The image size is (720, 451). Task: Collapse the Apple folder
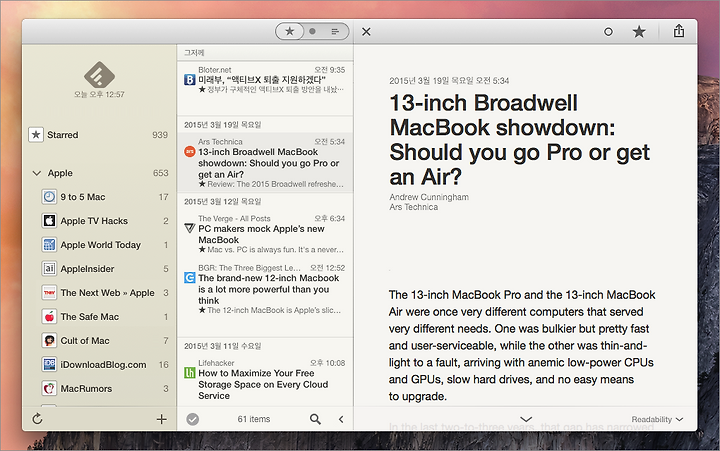[x=37, y=173]
